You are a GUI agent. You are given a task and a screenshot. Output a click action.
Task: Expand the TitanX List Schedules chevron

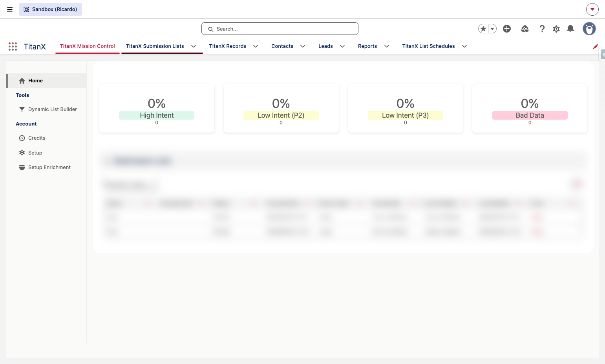click(x=464, y=46)
